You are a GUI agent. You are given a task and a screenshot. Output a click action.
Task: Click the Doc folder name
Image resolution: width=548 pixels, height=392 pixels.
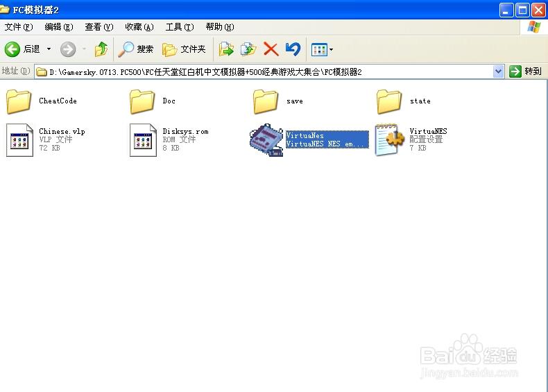coord(169,101)
